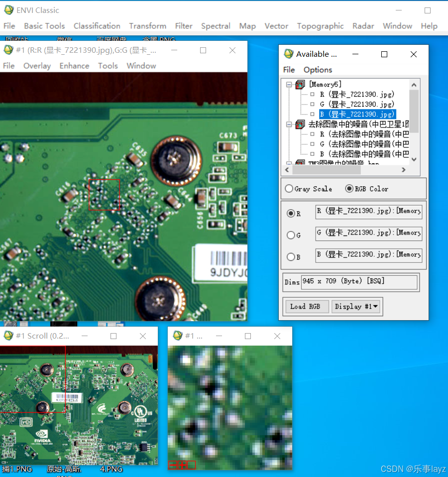Image resolution: width=448 pixels, height=477 pixels.
Task: Click the display #1 window logo icon
Action: [x=8, y=50]
